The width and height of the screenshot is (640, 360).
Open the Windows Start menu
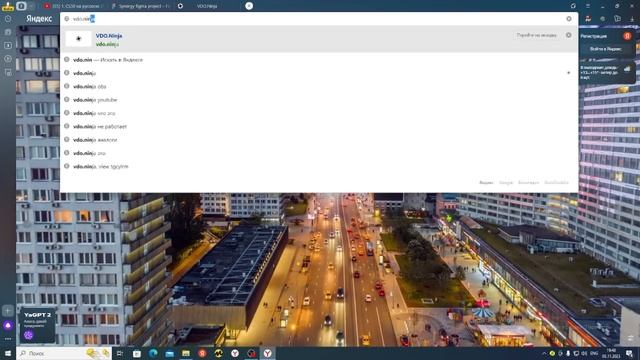point(8,353)
